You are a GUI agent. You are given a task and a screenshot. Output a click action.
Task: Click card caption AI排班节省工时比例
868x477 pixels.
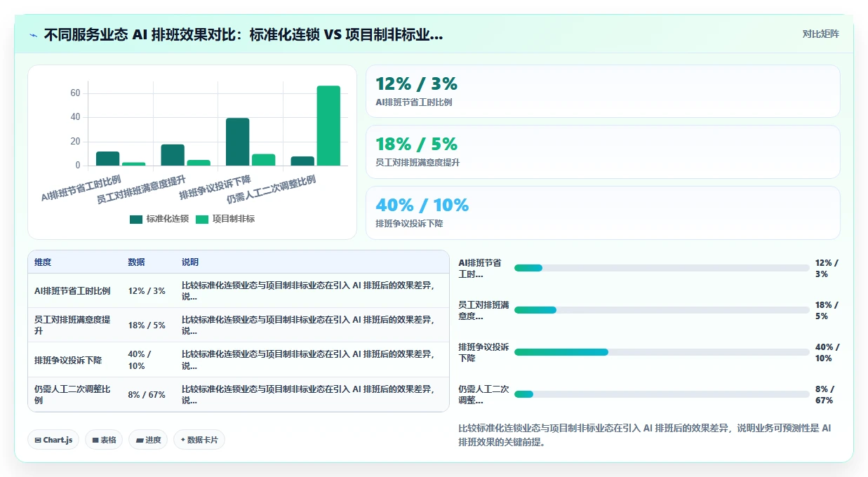[x=414, y=102]
